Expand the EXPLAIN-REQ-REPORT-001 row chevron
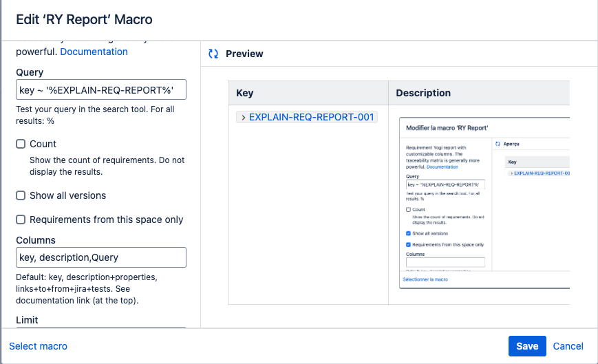The width and height of the screenshot is (598, 364). [x=244, y=118]
